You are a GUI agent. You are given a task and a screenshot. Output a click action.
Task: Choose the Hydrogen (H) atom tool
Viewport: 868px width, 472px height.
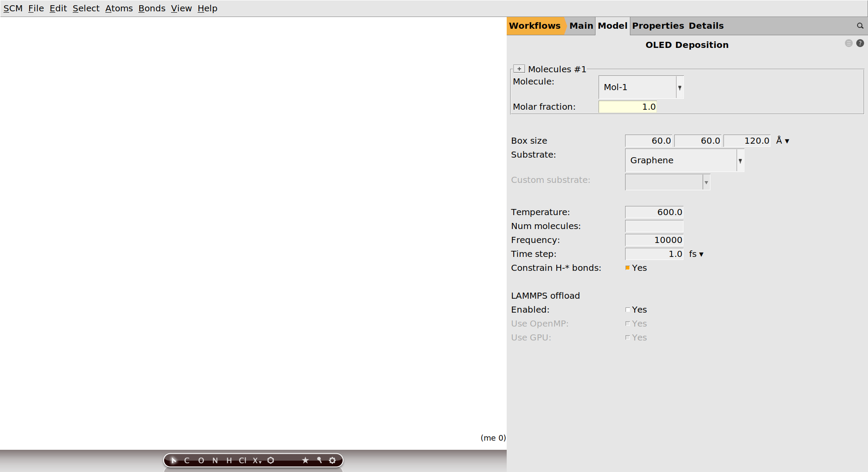pos(229,460)
